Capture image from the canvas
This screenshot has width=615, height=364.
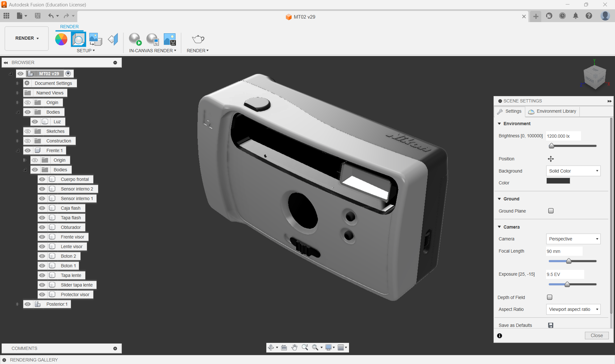coord(170,39)
